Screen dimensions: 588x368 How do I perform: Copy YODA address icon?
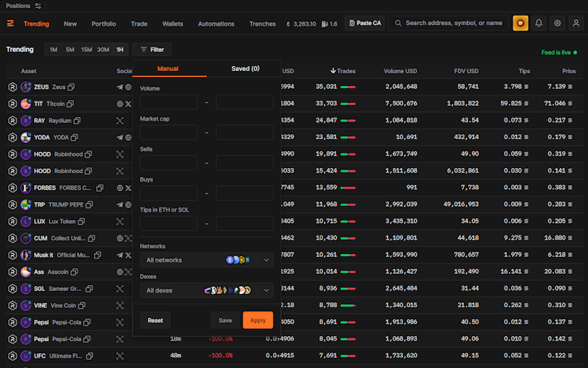(74, 138)
